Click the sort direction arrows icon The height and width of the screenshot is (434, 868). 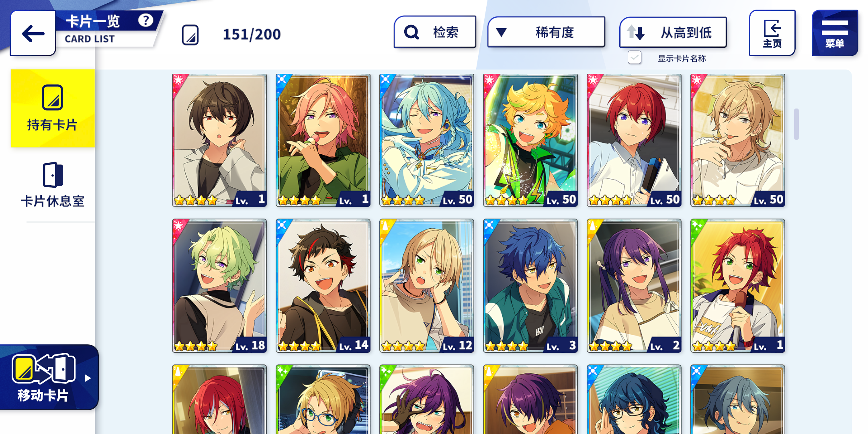click(x=636, y=32)
